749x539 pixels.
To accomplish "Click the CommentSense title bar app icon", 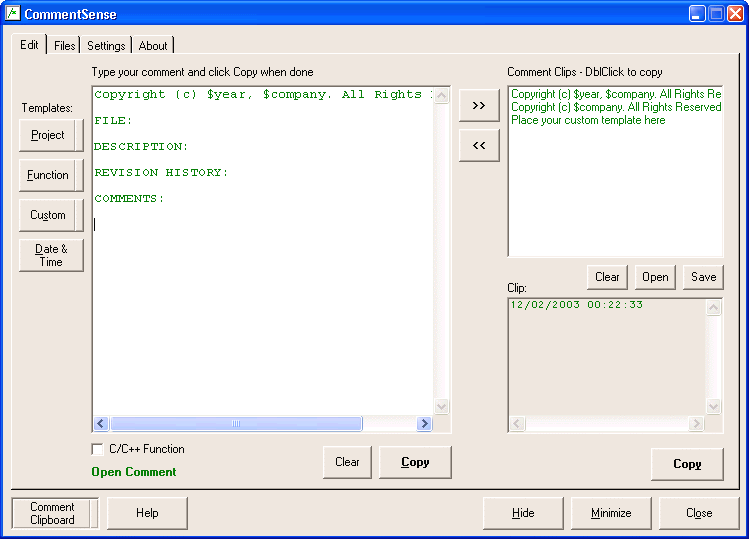I will (13, 13).
